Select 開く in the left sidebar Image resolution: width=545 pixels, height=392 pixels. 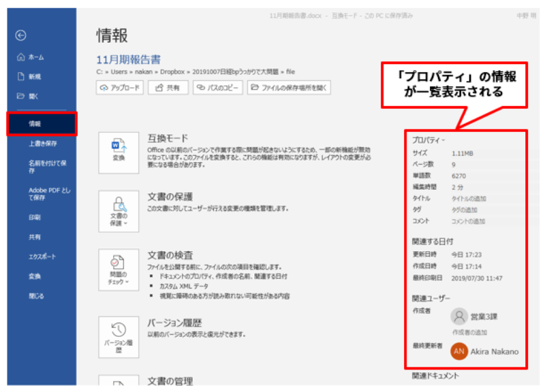[x=33, y=97]
